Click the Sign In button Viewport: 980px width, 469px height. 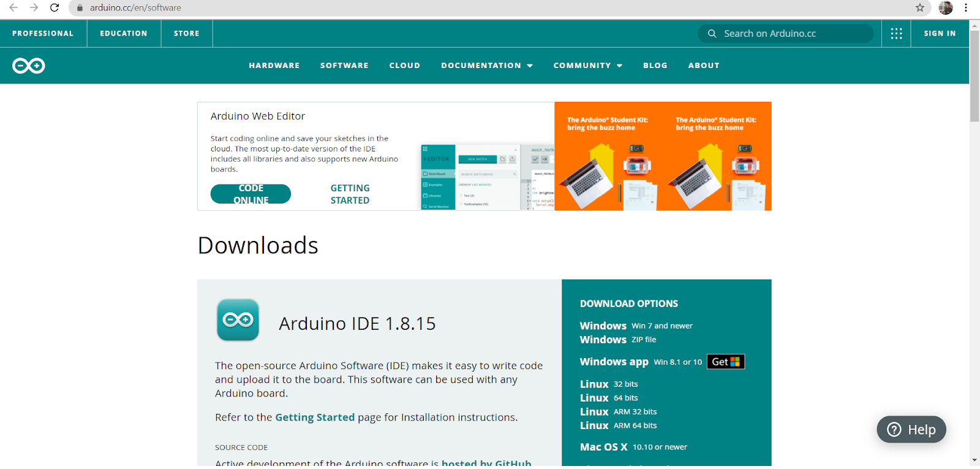[x=940, y=34]
